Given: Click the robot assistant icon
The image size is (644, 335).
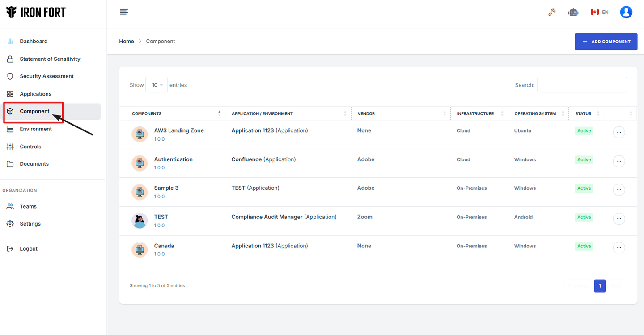Looking at the screenshot, I should coord(573,13).
